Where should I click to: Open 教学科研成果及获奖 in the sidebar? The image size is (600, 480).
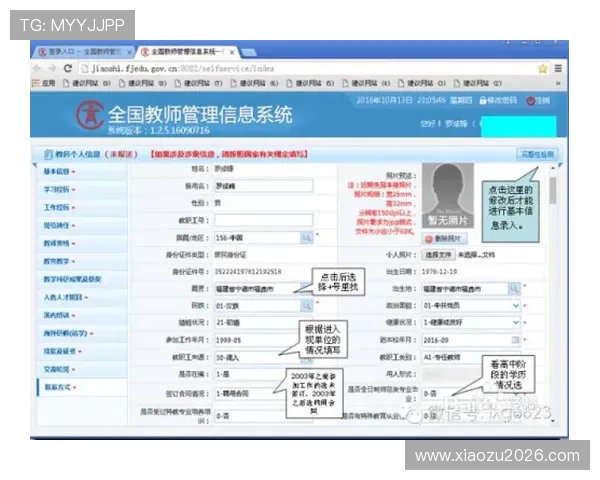[82, 279]
